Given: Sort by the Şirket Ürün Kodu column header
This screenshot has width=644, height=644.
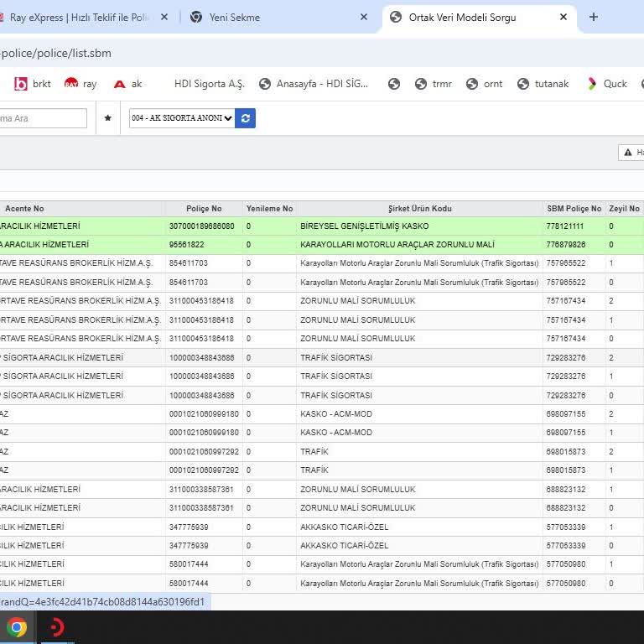Looking at the screenshot, I should pyautogui.click(x=419, y=209).
